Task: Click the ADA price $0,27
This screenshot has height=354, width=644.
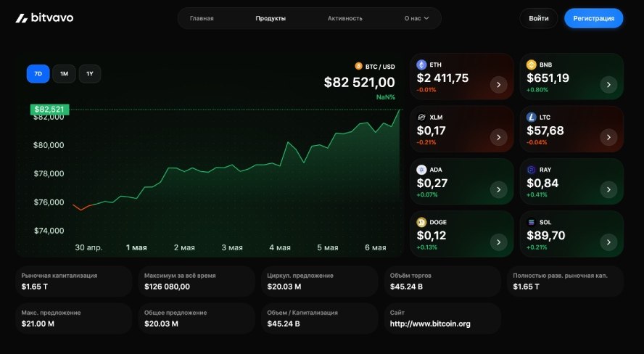Action: [x=432, y=183]
